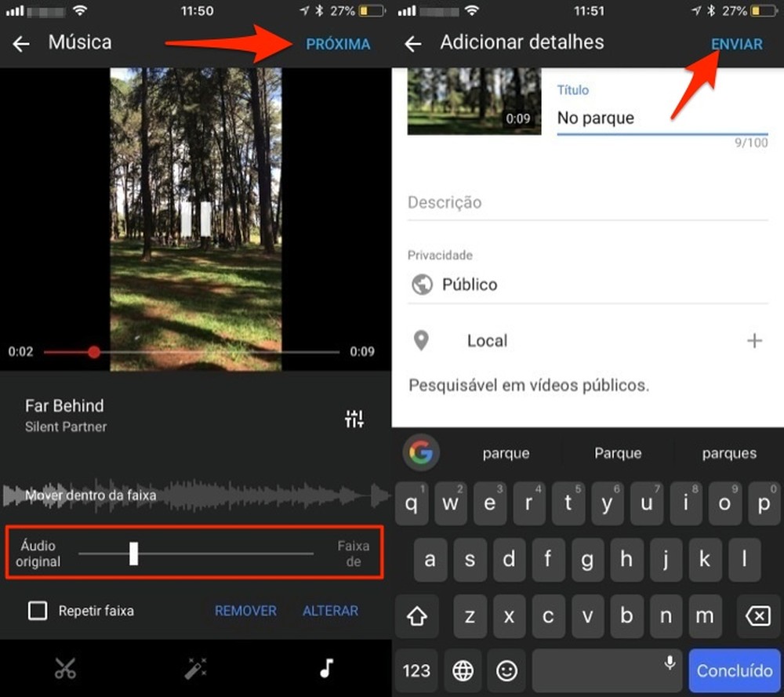Screen dimensions: 784x697
Task: Open Google search from keyboard G icon
Action: point(421,452)
